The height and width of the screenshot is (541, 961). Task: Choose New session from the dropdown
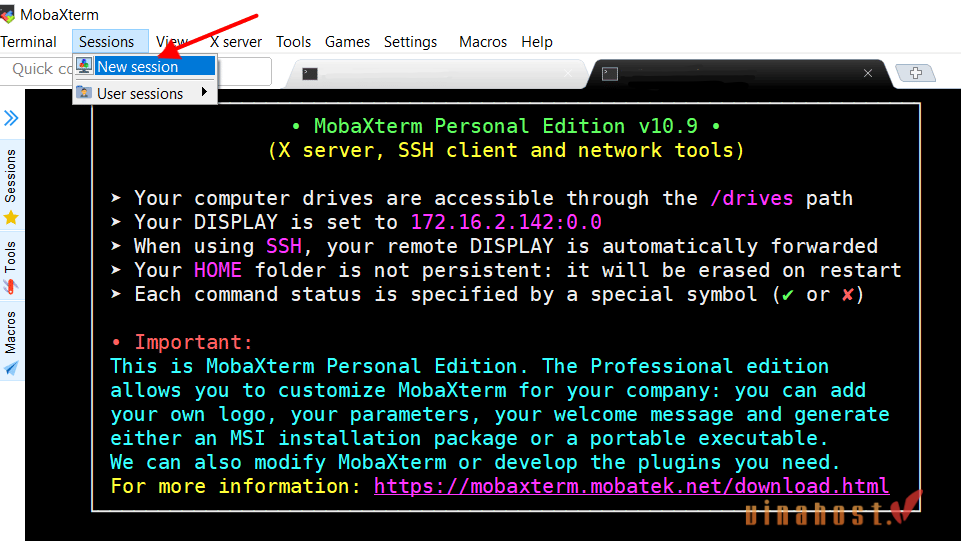tap(145, 66)
